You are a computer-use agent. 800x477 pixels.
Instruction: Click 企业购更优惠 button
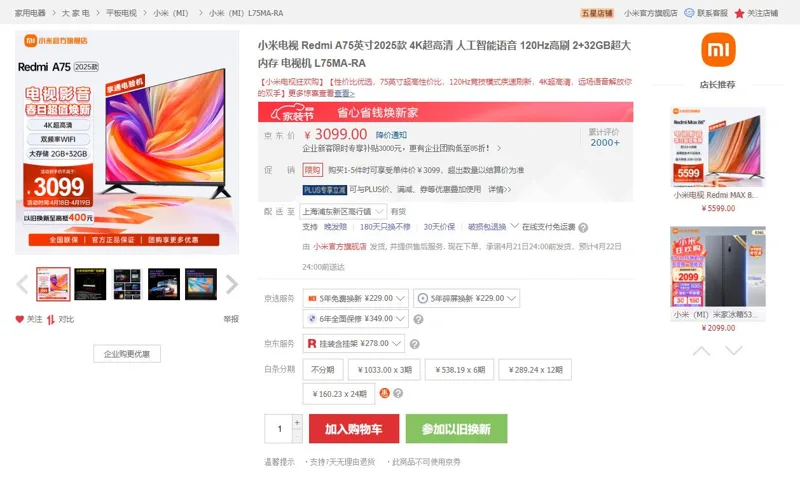[x=127, y=354]
